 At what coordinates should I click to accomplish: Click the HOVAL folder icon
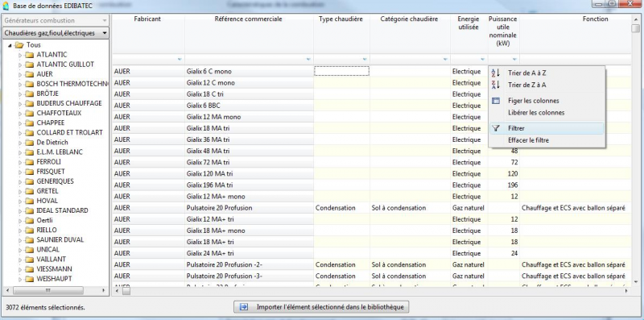[x=29, y=201]
